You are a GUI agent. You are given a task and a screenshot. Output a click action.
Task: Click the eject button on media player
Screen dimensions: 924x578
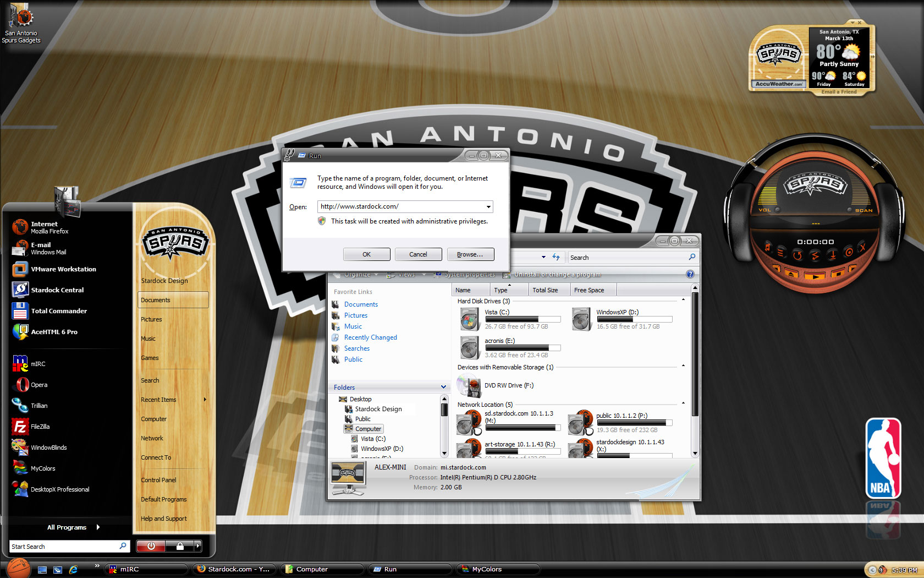791,273
